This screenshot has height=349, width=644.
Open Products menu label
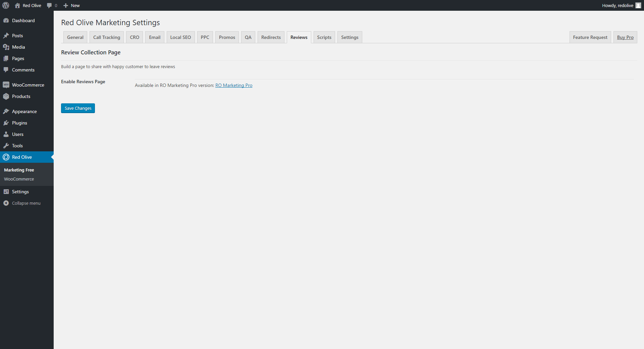(21, 96)
